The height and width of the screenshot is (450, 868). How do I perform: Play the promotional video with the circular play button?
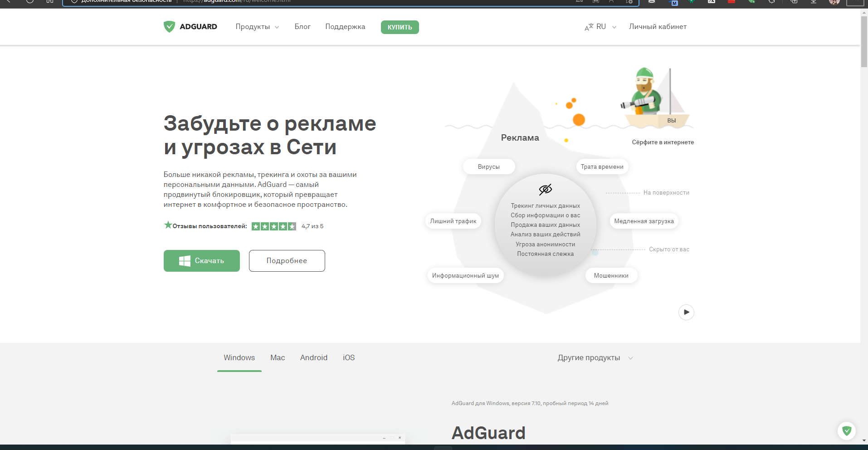click(x=686, y=312)
